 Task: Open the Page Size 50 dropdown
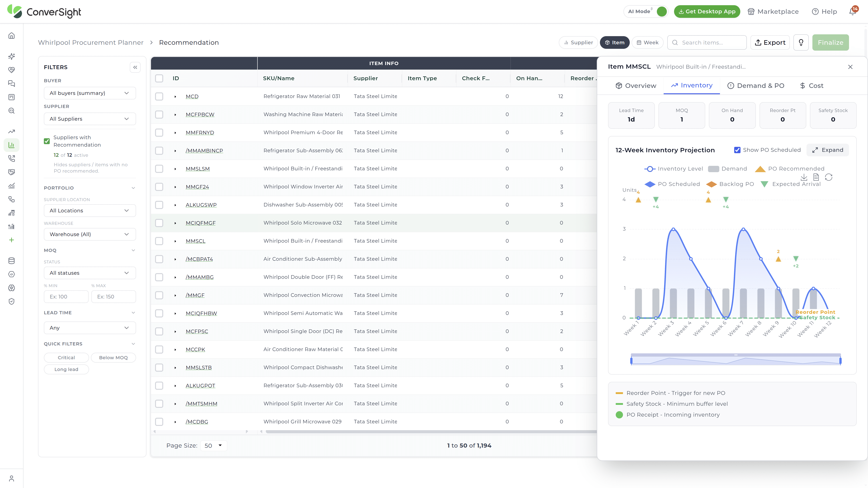point(213,446)
